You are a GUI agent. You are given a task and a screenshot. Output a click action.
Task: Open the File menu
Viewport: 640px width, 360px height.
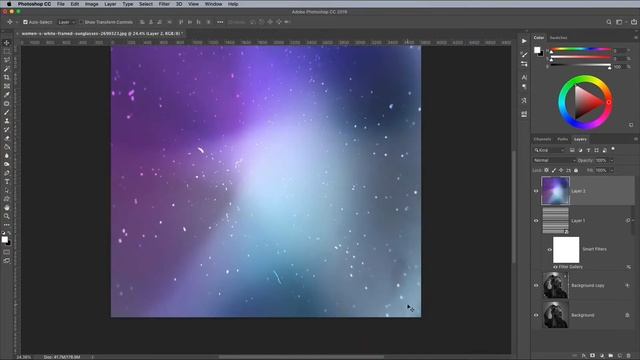click(60, 4)
